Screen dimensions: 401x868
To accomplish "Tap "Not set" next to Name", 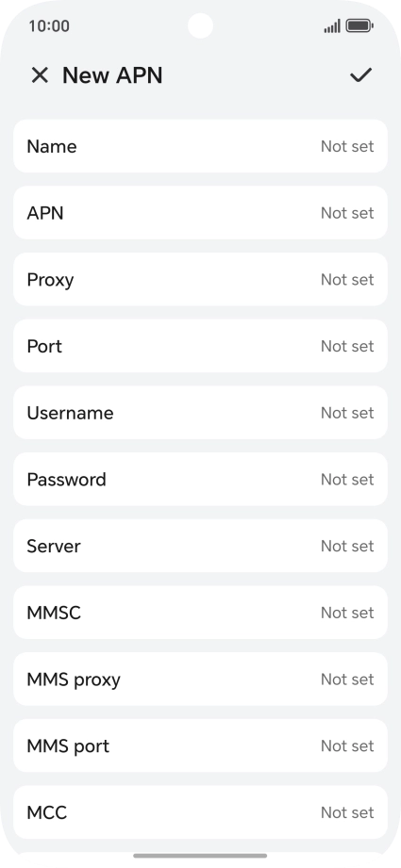I will coord(347,146).
